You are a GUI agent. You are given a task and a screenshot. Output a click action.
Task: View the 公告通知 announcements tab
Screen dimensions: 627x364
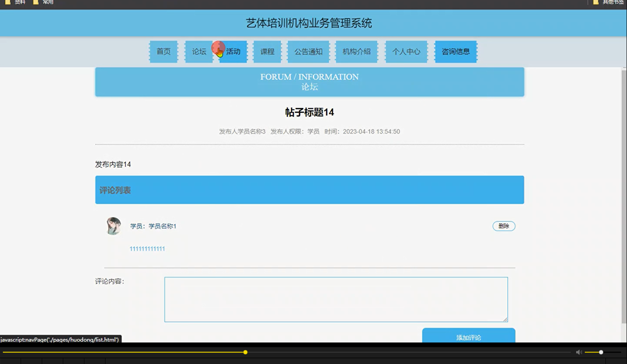point(308,51)
